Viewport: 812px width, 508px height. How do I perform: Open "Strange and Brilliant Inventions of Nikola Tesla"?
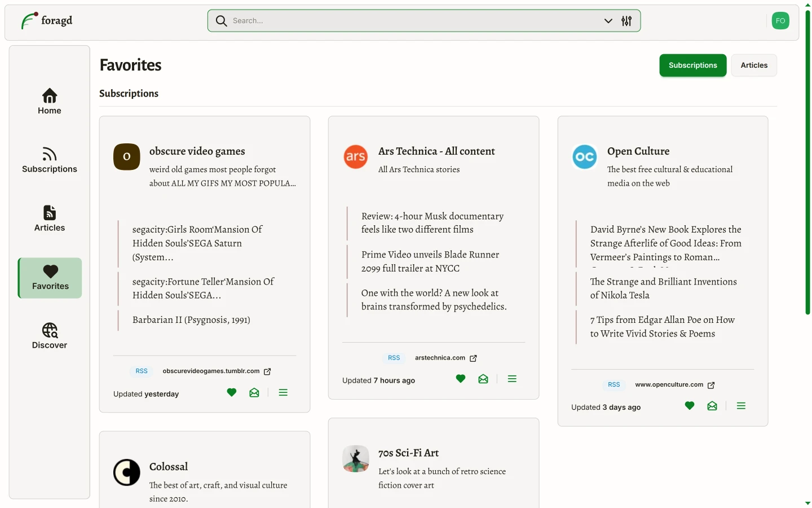pos(664,288)
